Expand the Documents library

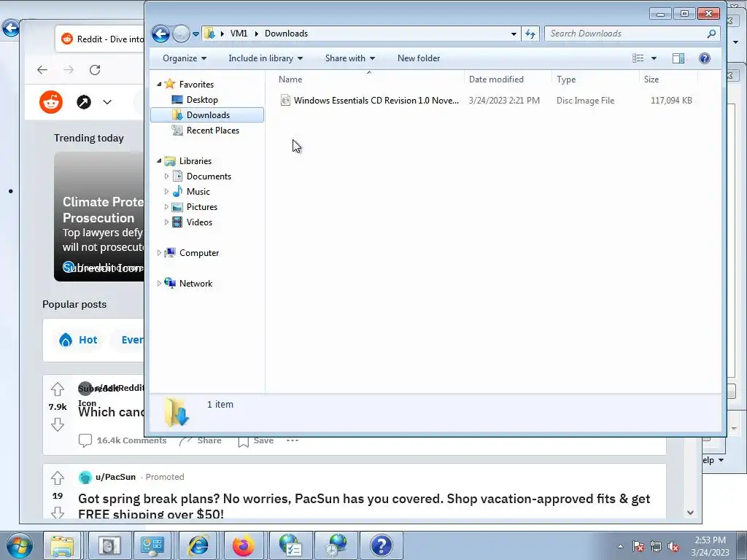(166, 176)
